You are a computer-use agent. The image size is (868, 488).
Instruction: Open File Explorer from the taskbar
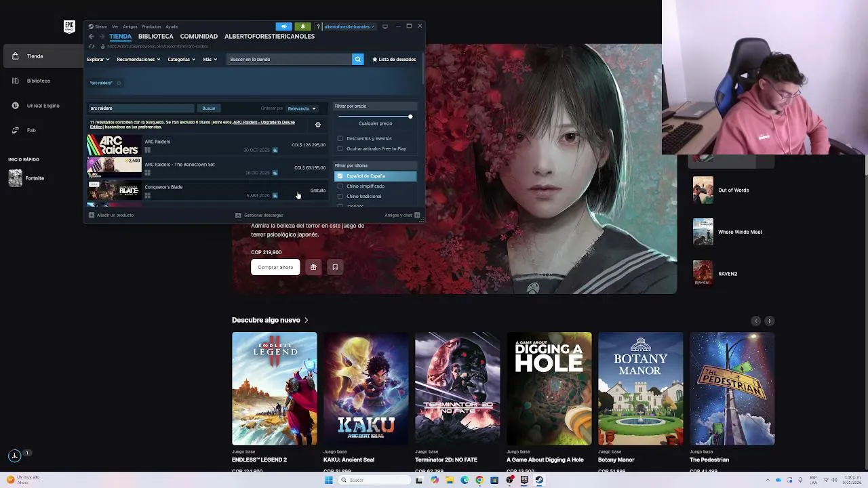coord(450,480)
